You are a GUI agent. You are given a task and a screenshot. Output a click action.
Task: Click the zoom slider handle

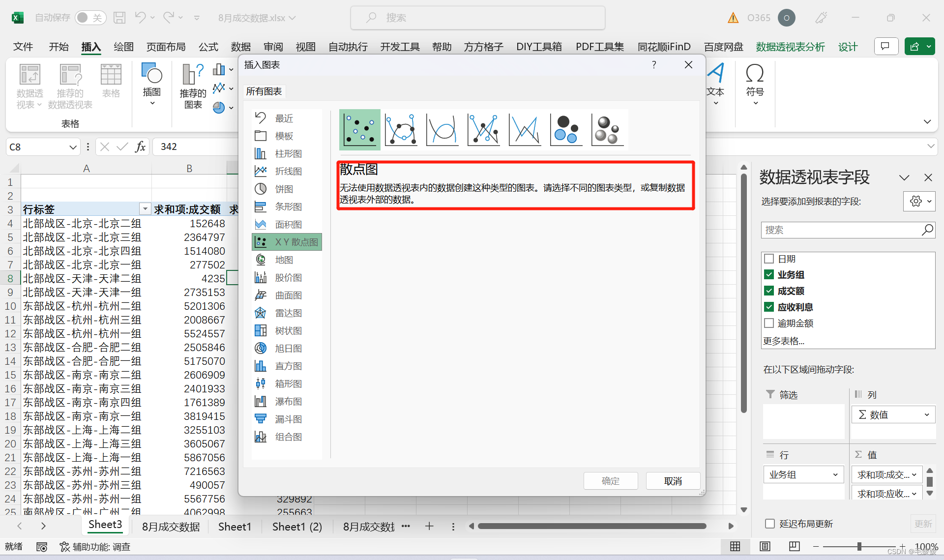tap(859, 546)
